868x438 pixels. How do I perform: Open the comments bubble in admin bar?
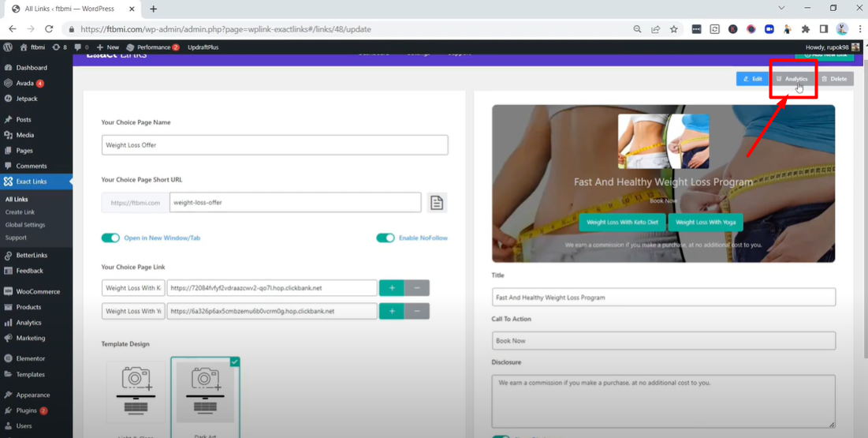[81, 47]
